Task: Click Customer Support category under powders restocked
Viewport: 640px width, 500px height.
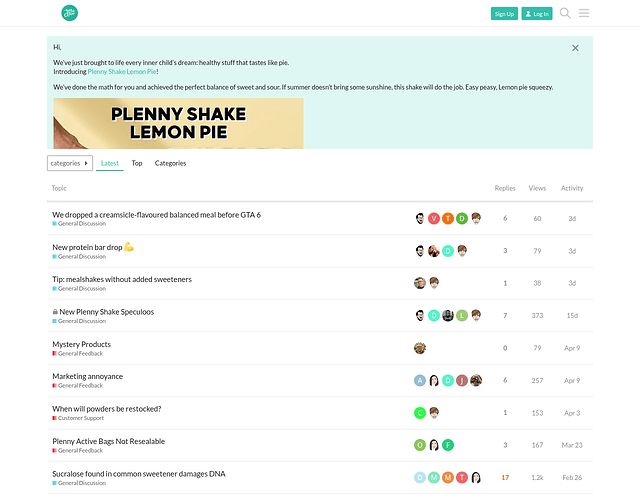Action: (78, 418)
